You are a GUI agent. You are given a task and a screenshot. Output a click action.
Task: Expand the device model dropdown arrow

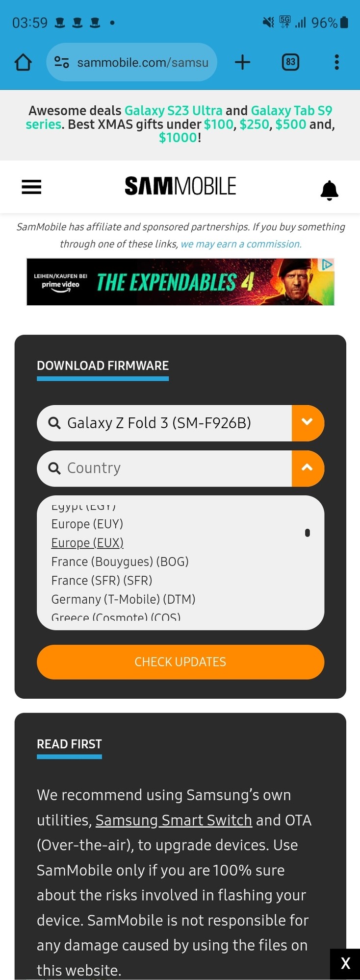tap(308, 423)
